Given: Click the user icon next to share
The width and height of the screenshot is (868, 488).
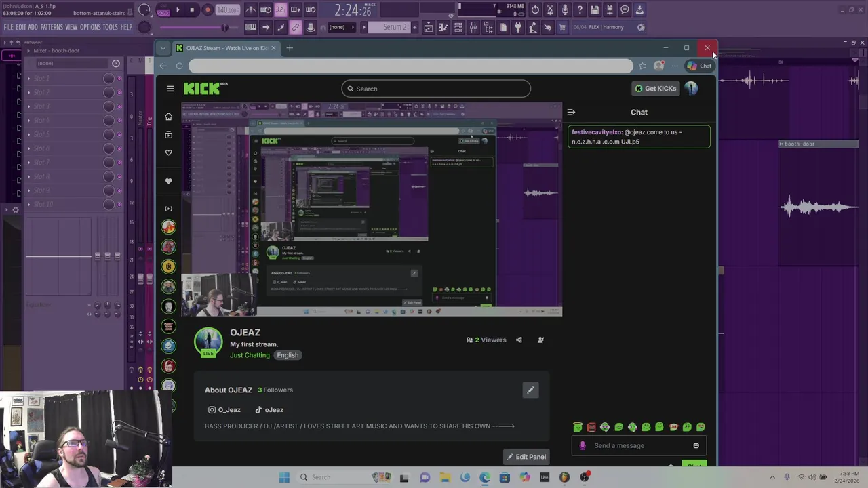Looking at the screenshot, I should [540, 340].
